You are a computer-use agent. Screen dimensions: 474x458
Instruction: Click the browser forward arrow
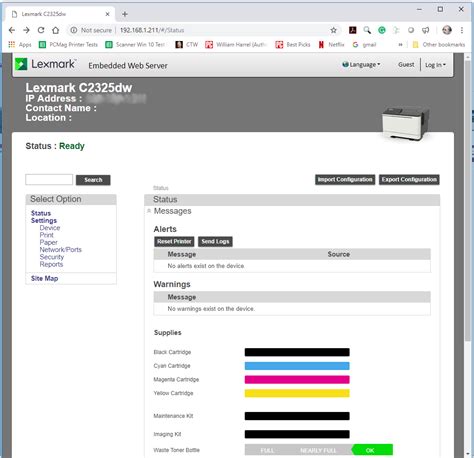pyautogui.click(x=26, y=30)
